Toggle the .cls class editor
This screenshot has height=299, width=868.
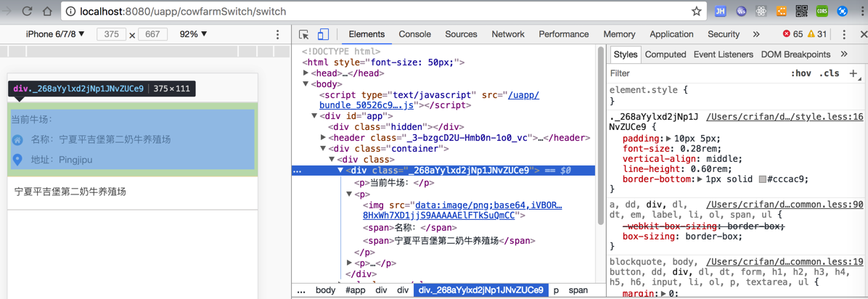pyautogui.click(x=830, y=73)
